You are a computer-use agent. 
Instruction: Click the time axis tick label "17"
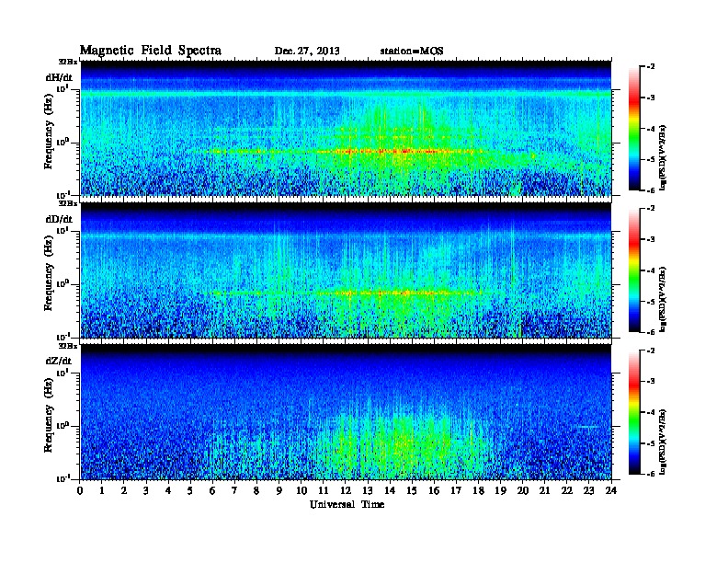456,490
